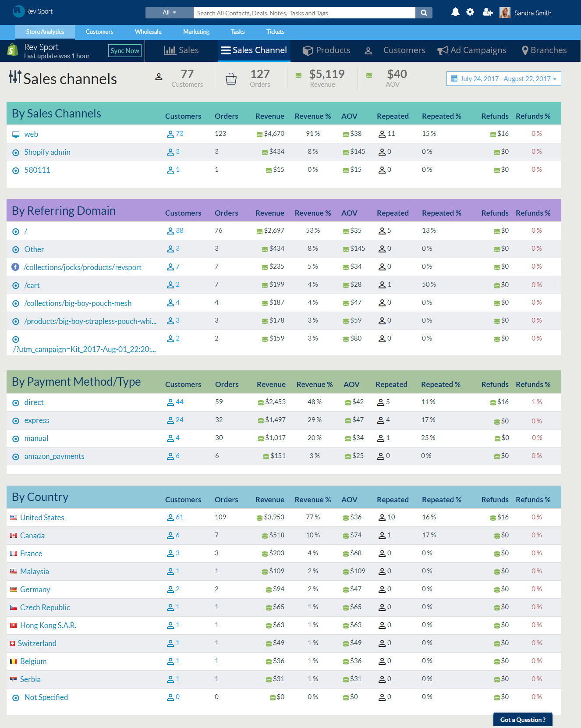Click into the search contacts input field
This screenshot has height=728, width=581.
pyautogui.click(x=304, y=13)
